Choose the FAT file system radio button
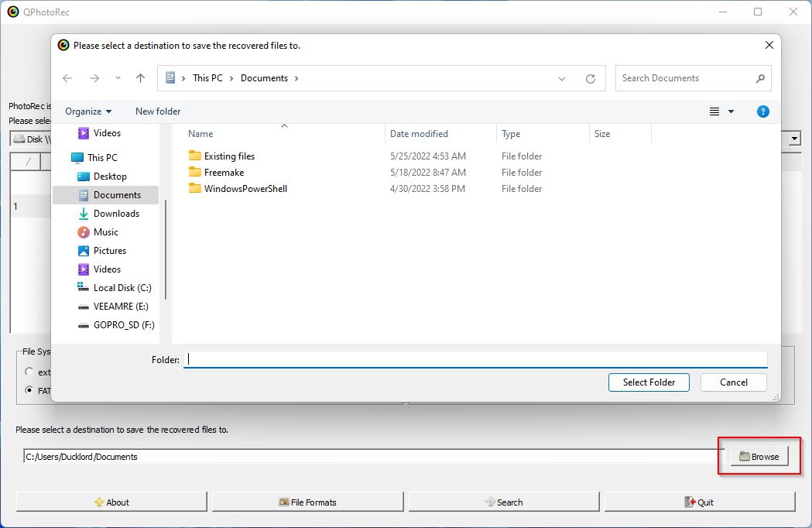 pyautogui.click(x=29, y=390)
